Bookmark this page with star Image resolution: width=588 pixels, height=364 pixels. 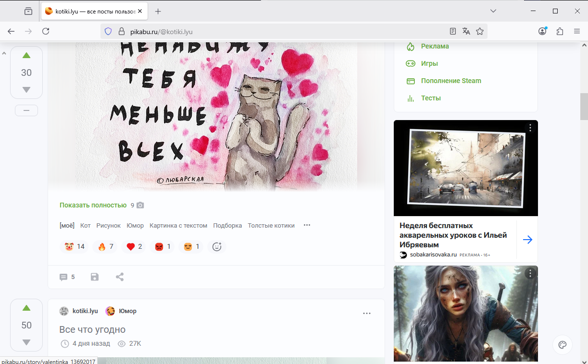(480, 31)
